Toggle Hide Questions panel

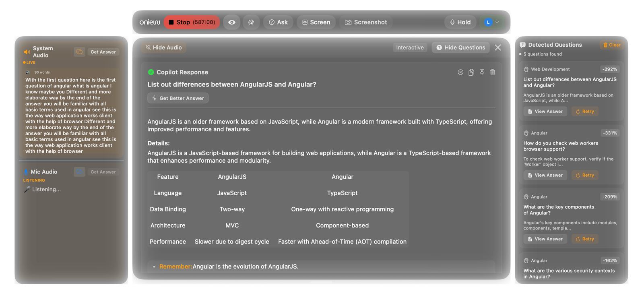460,48
